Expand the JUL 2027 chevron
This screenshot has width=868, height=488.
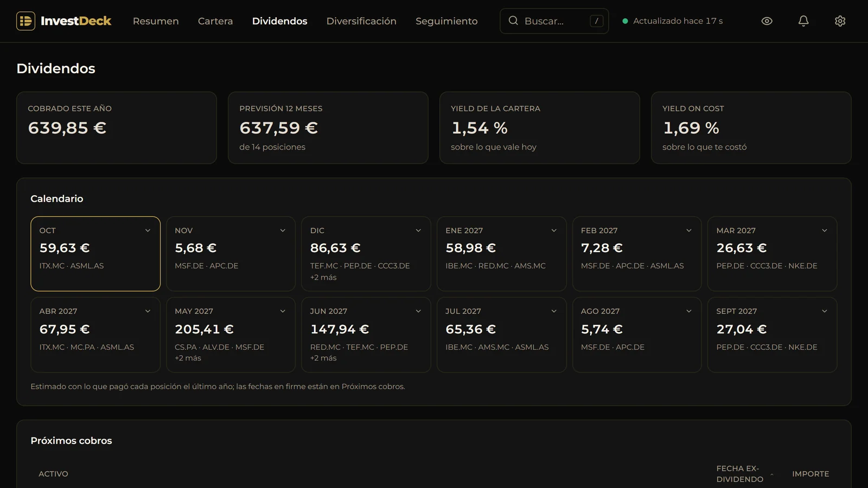pyautogui.click(x=554, y=311)
